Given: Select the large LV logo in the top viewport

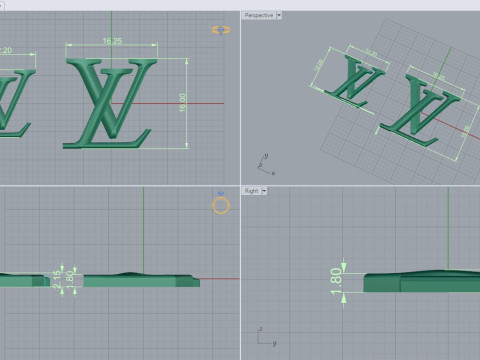Looking at the screenshot, I should [110, 103].
